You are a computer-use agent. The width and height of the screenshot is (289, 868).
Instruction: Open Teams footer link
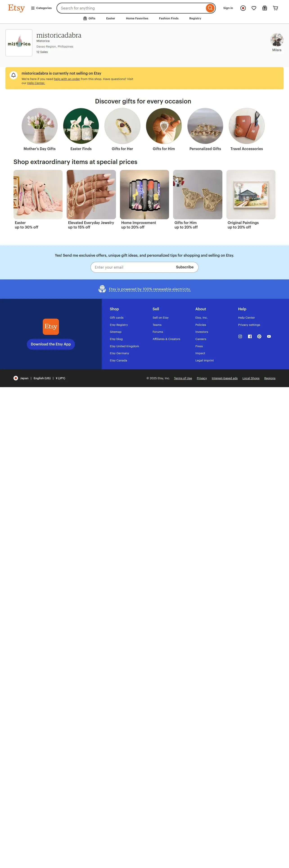click(x=157, y=325)
